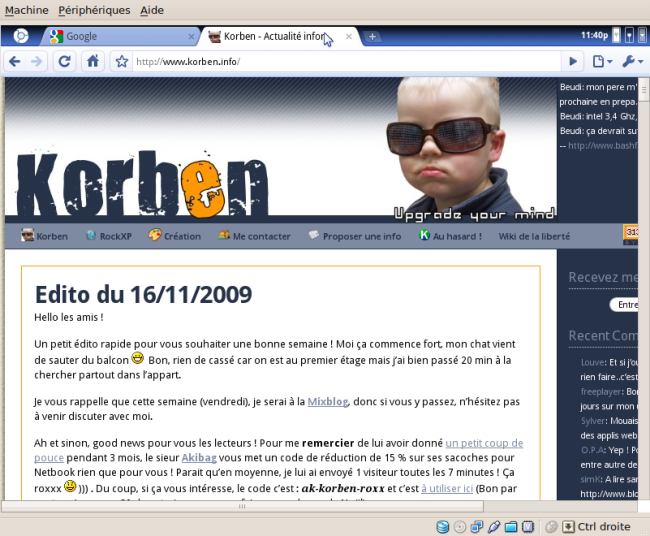Click the bashfr link in sidebar
Screen dimensions: 650x536
point(602,146)
